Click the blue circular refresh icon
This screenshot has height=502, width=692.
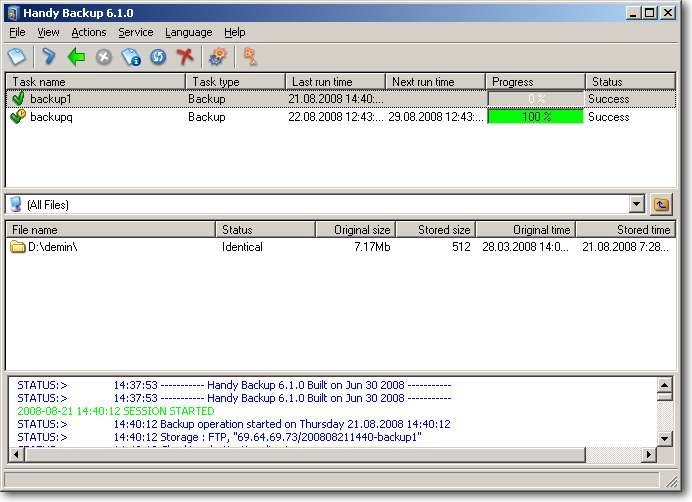[x=158, y=57]
